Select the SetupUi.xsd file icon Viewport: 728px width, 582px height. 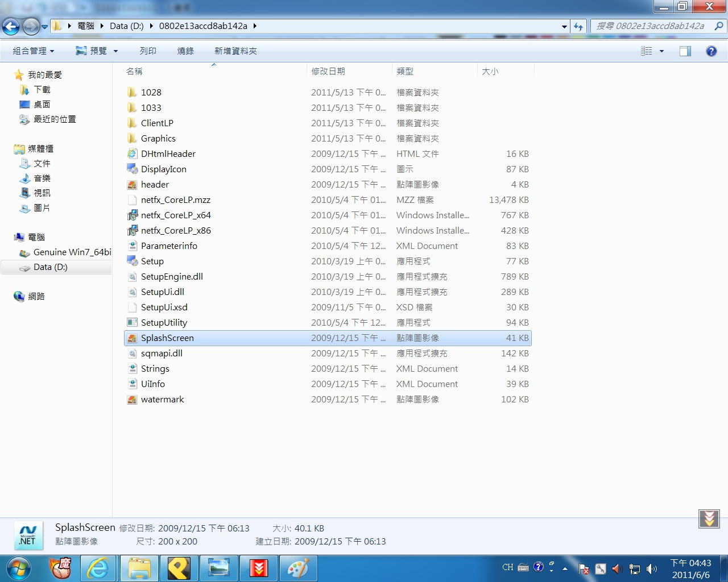coord(132,307)
